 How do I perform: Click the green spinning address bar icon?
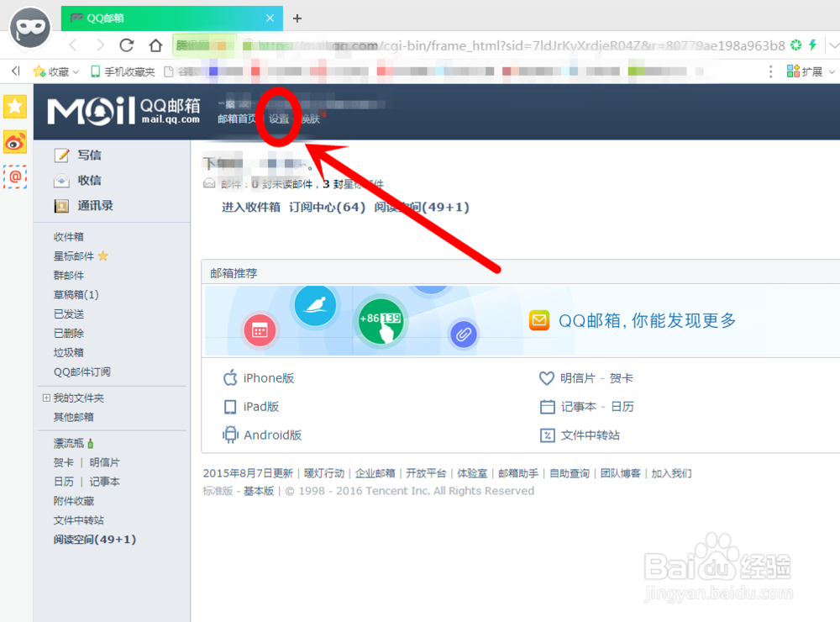(796, 45)
